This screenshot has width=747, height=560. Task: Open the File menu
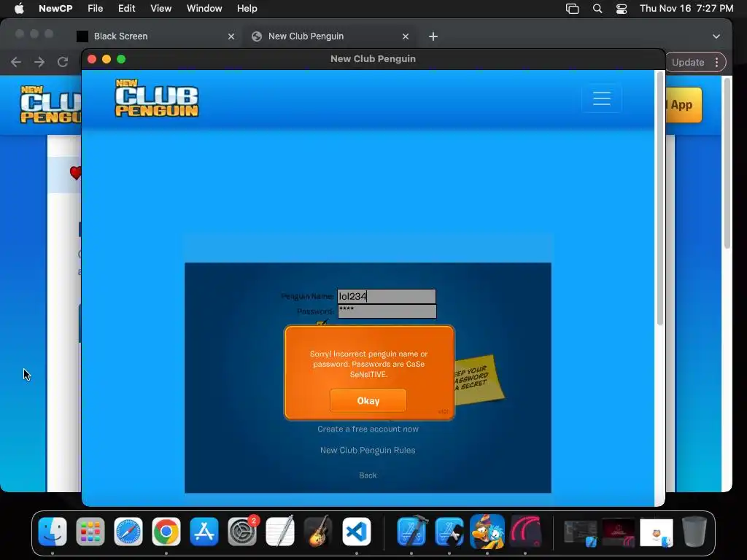tap(96, 9)
